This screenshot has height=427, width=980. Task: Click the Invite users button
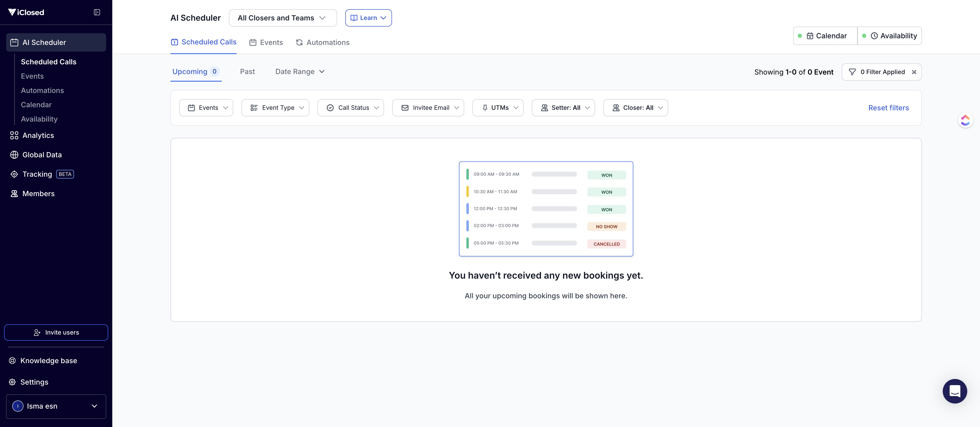tap(56, 333)
